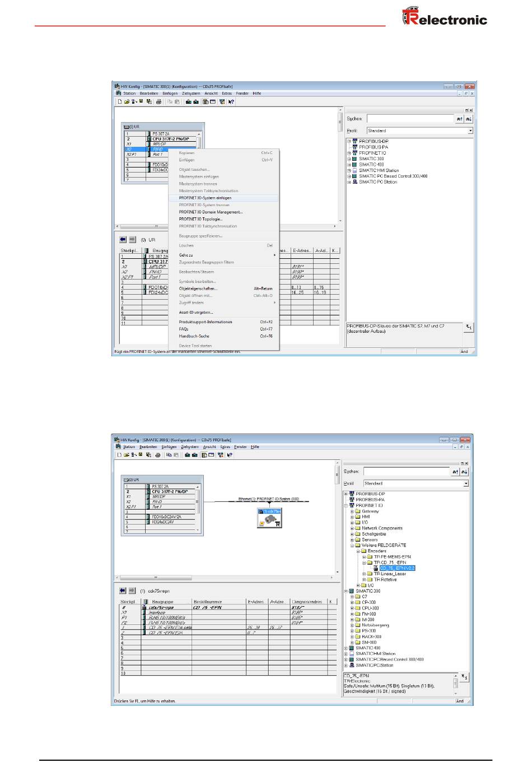Click back arrow above upper slot table

pos(123,239)
